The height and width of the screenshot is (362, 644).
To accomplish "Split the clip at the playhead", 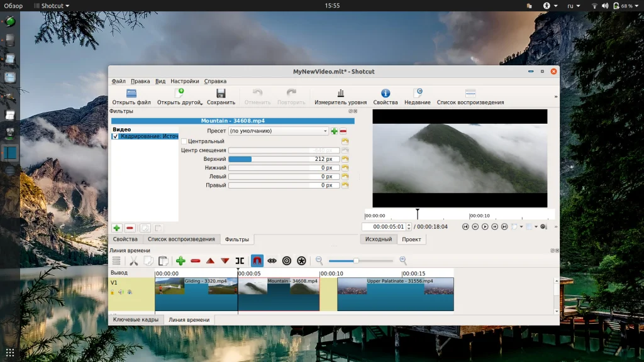I will 240,261.
